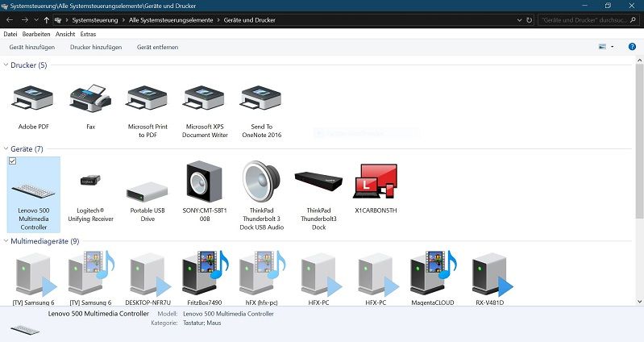Select the Lenovo 500 Multimedia Controller keyboard icon
Image resolution: width=644 pixels, height=342 pixels.
coord(33,190)
